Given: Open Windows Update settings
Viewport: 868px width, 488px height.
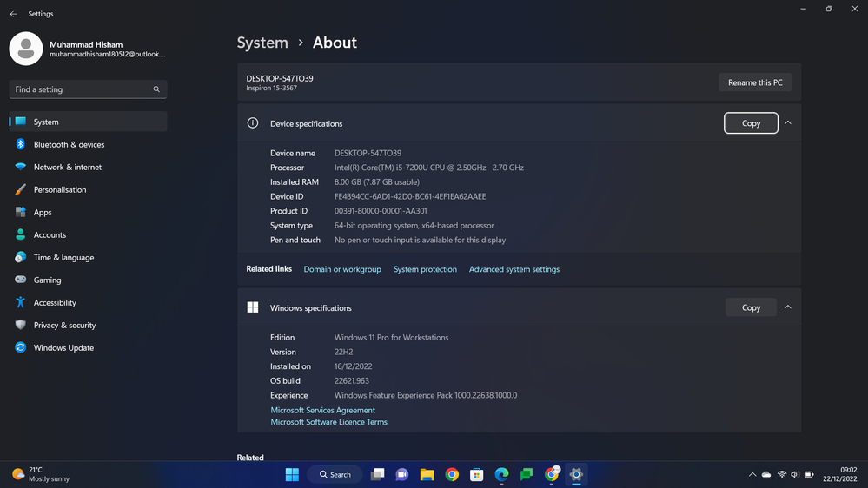Looking at the screenshot, I should click(88, 348).
